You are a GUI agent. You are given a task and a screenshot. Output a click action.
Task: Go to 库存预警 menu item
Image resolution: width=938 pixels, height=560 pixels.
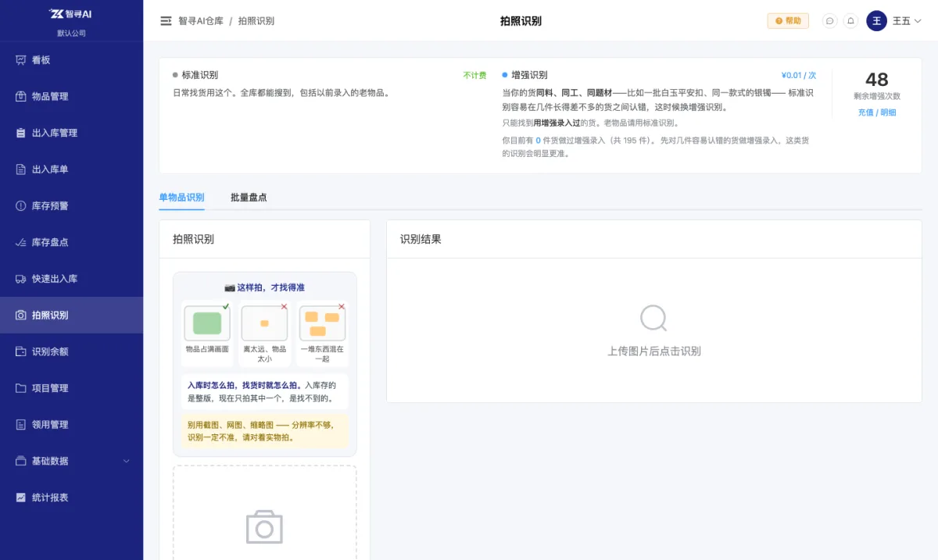click(71, 206)
